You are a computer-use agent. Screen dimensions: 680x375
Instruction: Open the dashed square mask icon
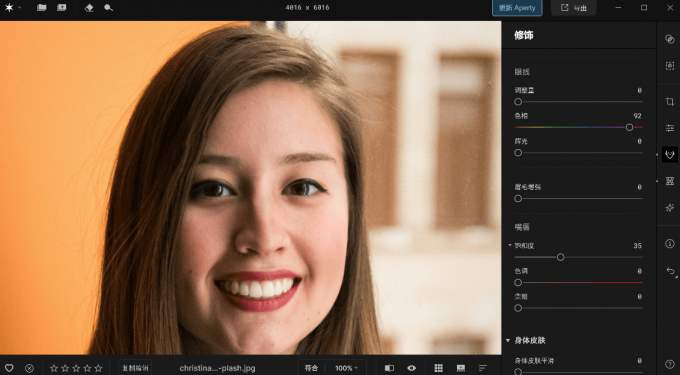(670, 65)
